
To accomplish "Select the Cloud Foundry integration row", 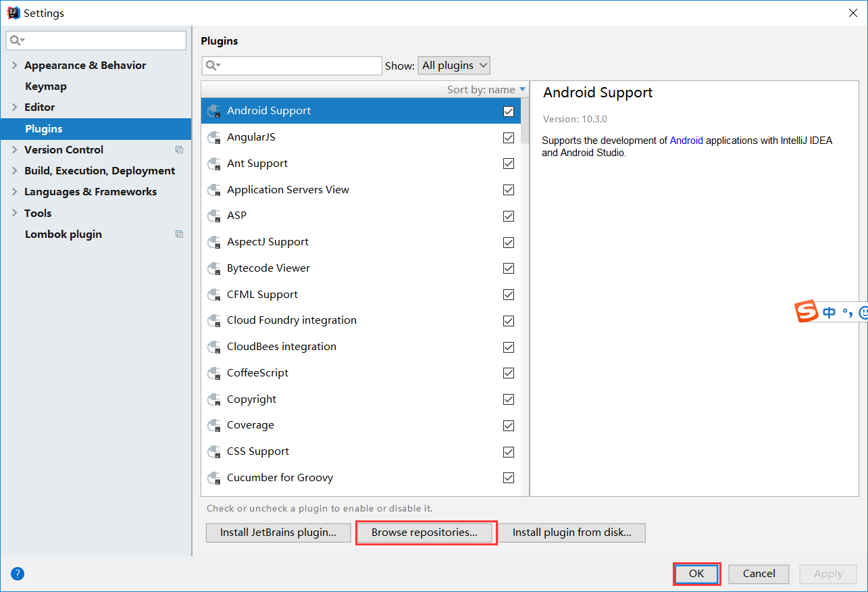I will tap(361, 321).
